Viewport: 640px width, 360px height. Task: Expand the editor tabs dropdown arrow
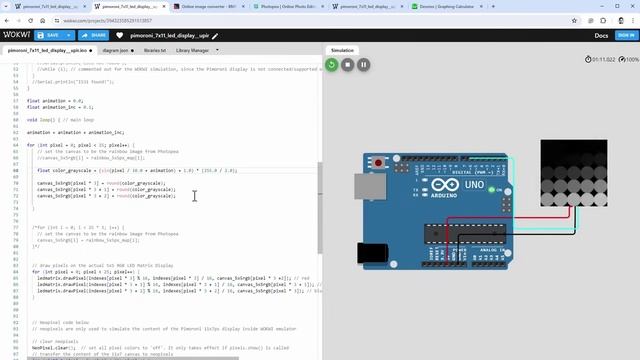pos(217,50)
